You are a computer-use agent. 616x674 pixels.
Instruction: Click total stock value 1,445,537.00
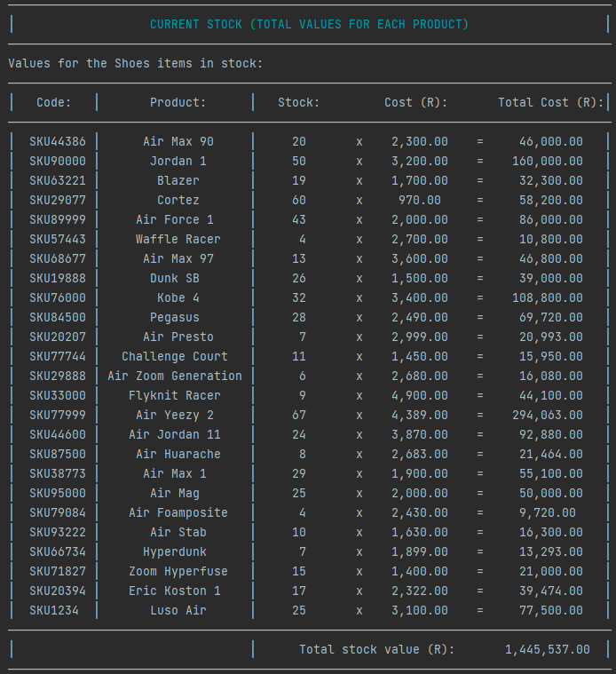pyautogui.click(x=548, y=649)
